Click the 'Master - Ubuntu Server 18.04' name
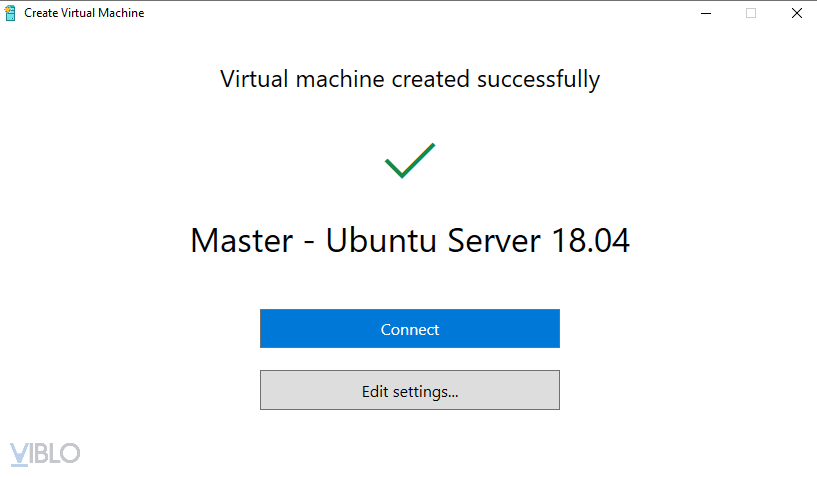Image resolution: width=817 pixels, height=477 pixels. [x=409, y=241]
